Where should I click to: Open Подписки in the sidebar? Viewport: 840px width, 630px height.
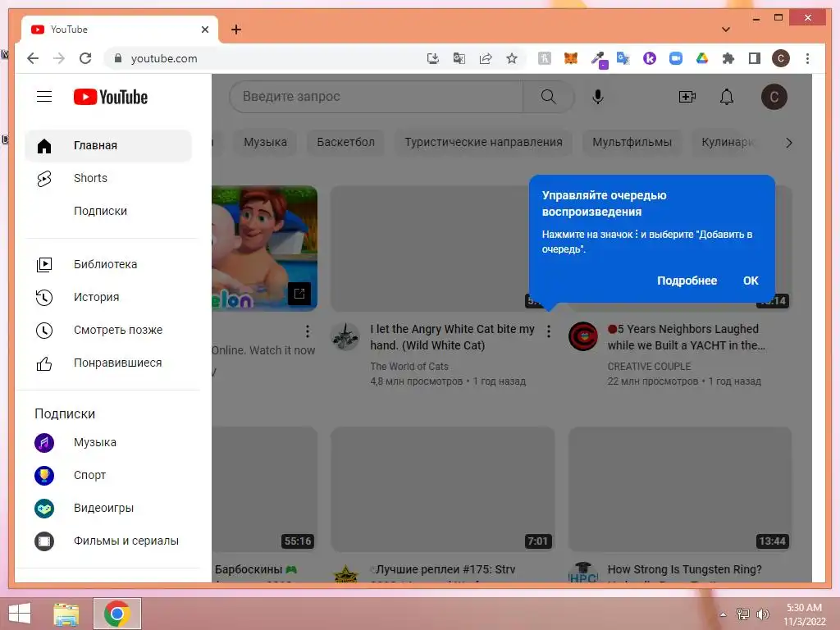coord(108,211)
